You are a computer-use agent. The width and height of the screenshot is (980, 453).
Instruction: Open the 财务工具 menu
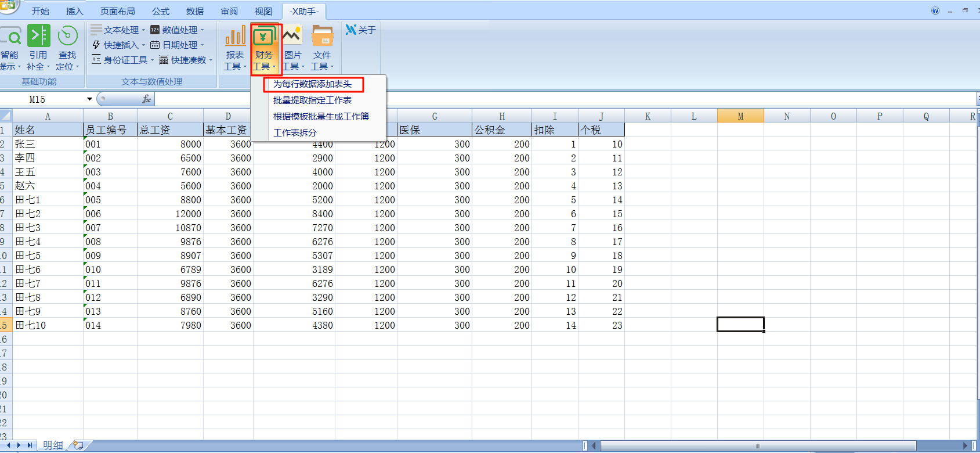click(264, 49)
